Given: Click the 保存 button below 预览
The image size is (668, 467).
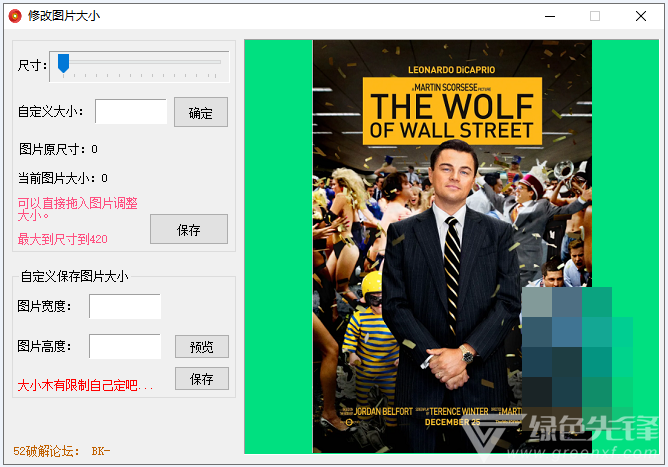Looking at the screenshot, I should point(201,379).
